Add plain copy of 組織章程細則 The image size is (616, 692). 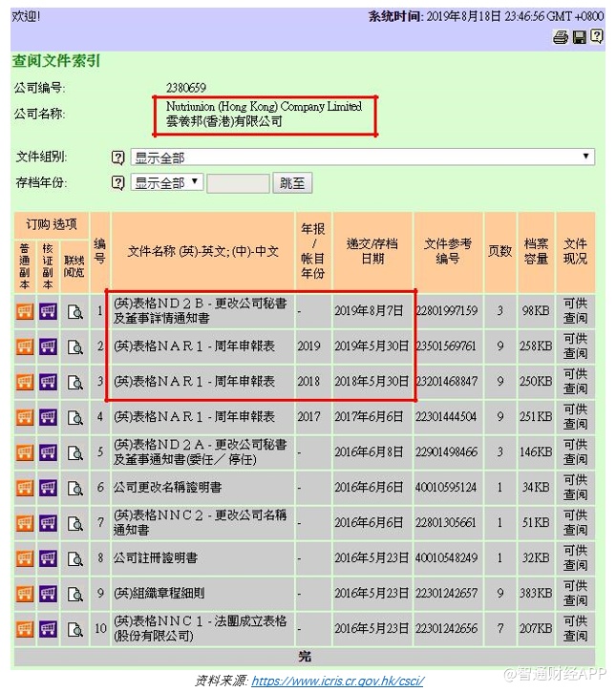pos(25,594)
